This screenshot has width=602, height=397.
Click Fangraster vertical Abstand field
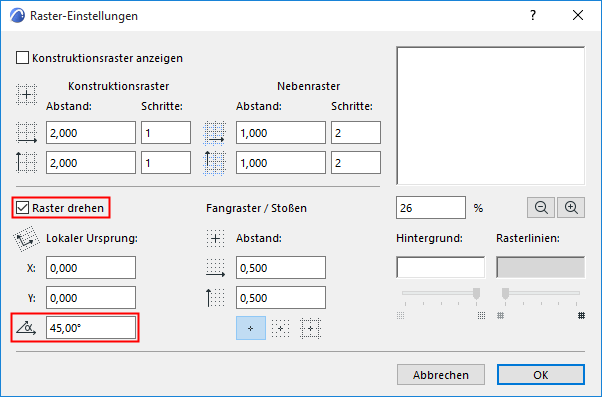(x=281, y=298)
